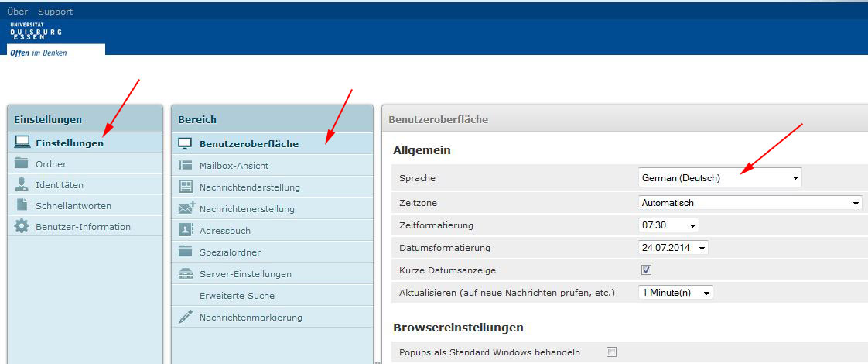868x364 pixels.
Task: Open the Support menu item
Action: pyautogui.click(x=55, y=12)
